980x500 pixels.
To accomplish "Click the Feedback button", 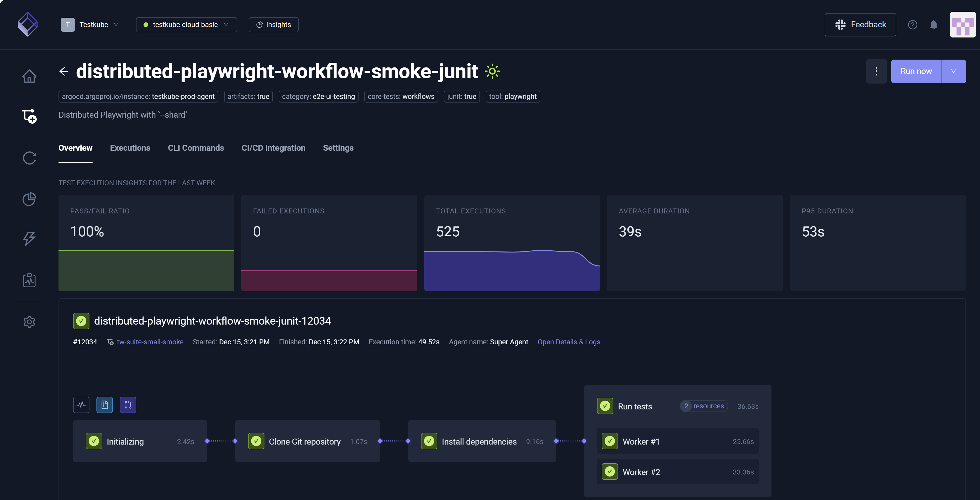I will 860,25.
